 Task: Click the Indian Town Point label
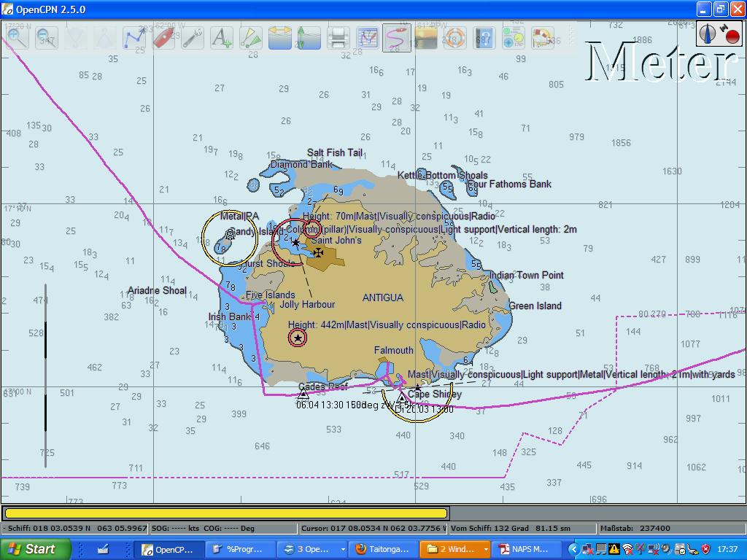coord(527,275)
